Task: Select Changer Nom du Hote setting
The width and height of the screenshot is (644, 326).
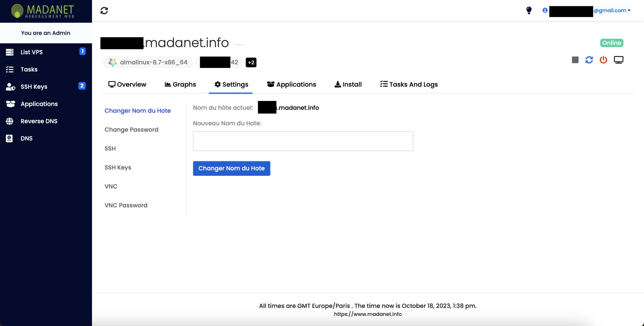Action: click(138, 111)
